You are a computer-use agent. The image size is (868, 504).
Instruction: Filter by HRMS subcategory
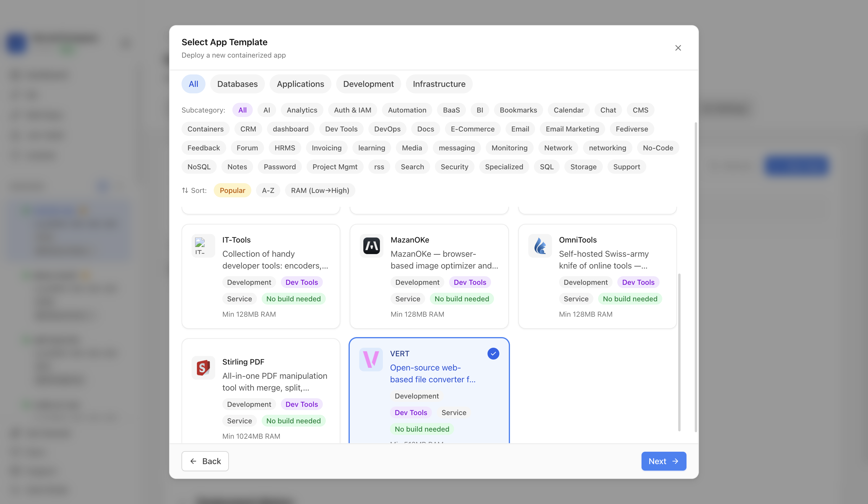coord(284,148)
